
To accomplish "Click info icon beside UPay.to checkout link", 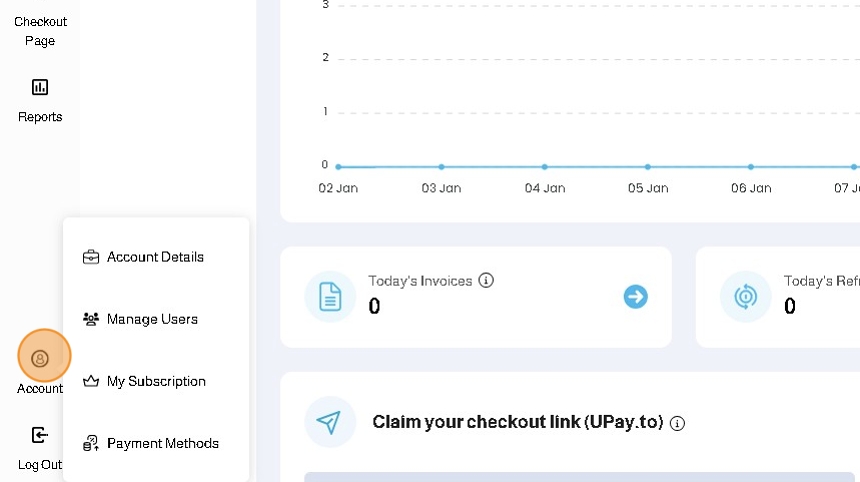I will pyautogui.click(x=677, y=423).
